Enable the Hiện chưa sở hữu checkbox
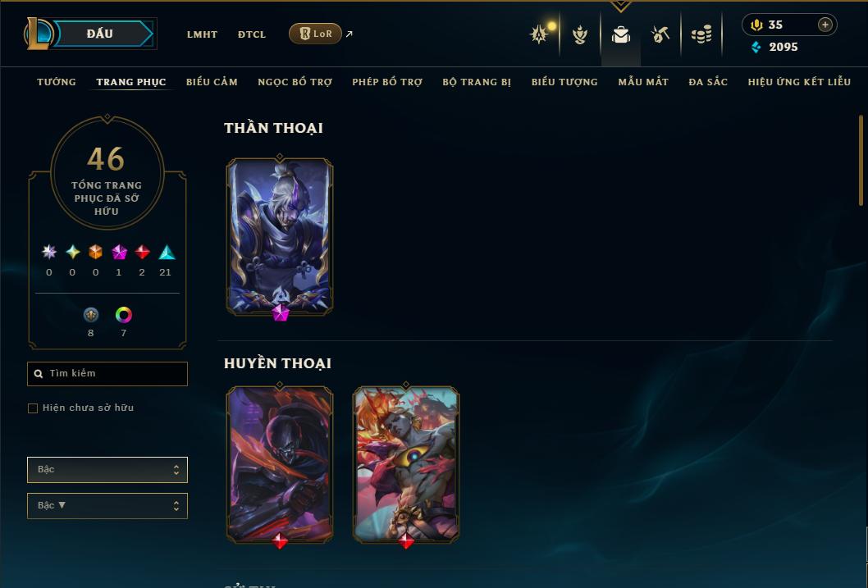This screenshot has height=588, width=868. 33,408
